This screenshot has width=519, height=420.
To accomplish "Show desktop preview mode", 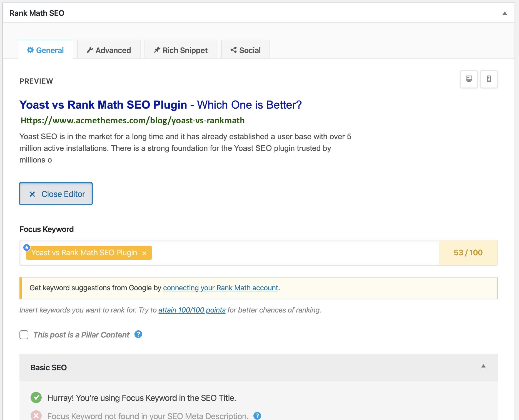I will tap(469, 79).
